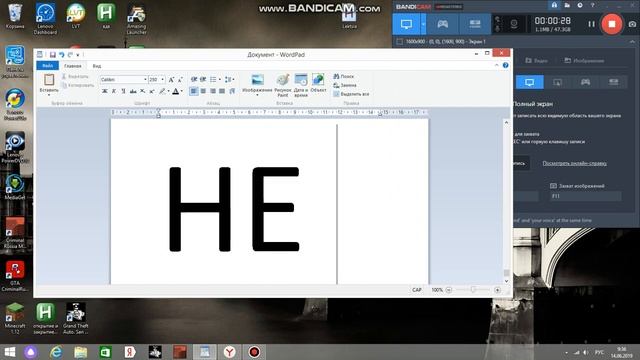Toggle bold formatting in WordPad
Viewport: 640px width, 360px height.
pos(104,91)
